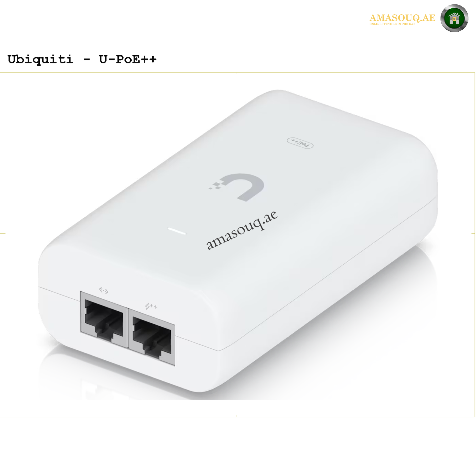476x459 pixels.
Task: Click the PoE++ badge on the device
Action: pos(300,143)
